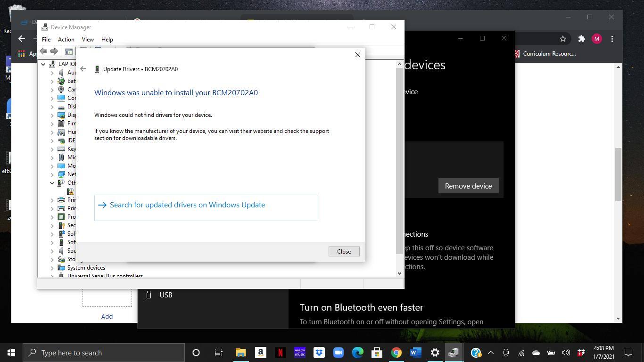Open Word from the taskbar
This screenshot has width=644, height=362.
point(415,353)
